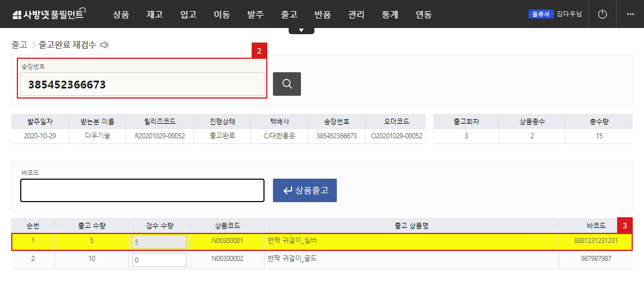The height and width of the screenshot is (285, 644).
Task: Click the 출고완료 status cell
Action: (x=222, y=136)
